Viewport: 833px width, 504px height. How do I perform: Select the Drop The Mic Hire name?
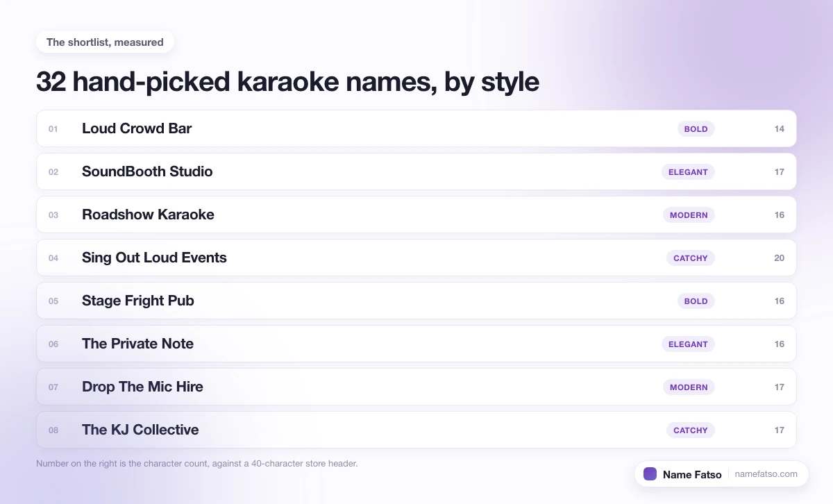[142, 387]
